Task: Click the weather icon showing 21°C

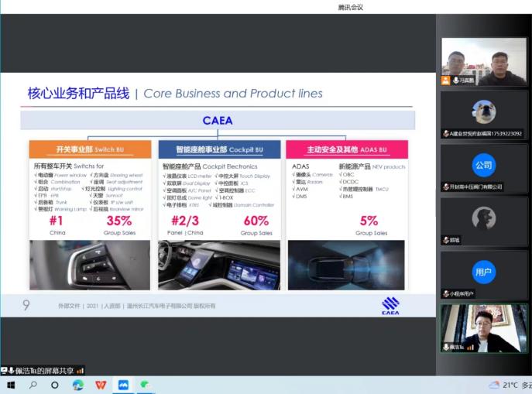Action: [x=494, y=385]
